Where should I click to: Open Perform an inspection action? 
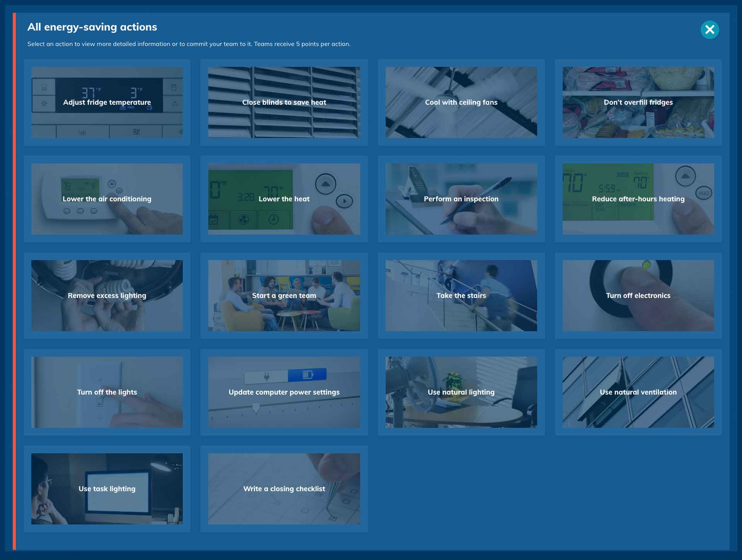click(461, 199)
